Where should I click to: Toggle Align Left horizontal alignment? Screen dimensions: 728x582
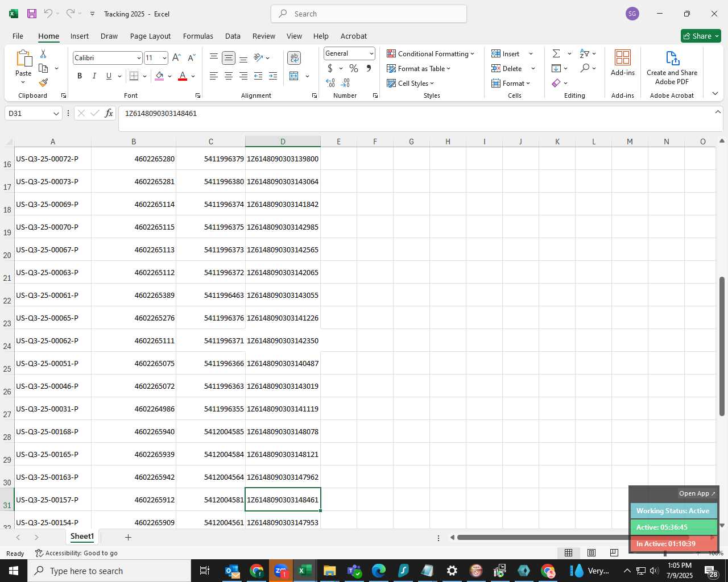pos(214,76)
